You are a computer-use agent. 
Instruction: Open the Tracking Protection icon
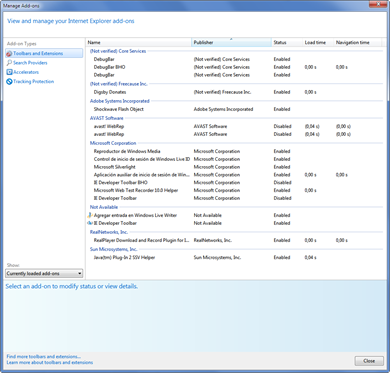click(x=9, y=81)
